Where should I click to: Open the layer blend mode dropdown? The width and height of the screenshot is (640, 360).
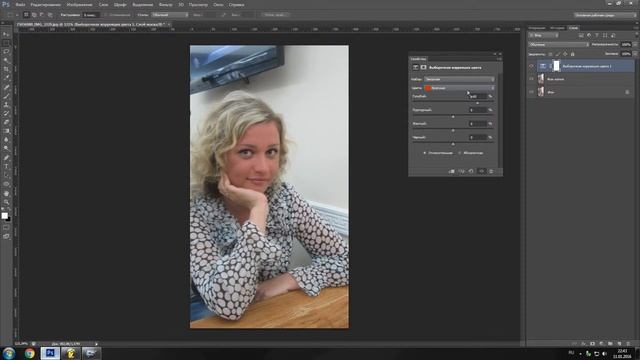point(558,44)
